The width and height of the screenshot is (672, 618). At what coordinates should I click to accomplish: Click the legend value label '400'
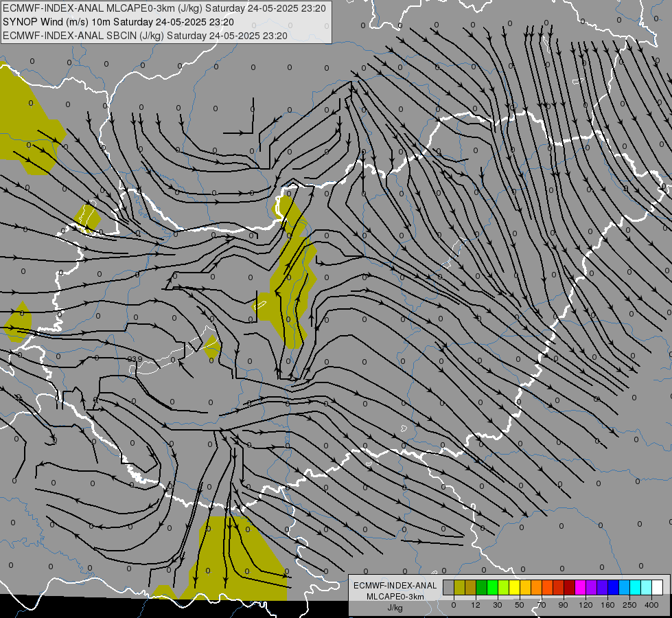click(651, 605)
